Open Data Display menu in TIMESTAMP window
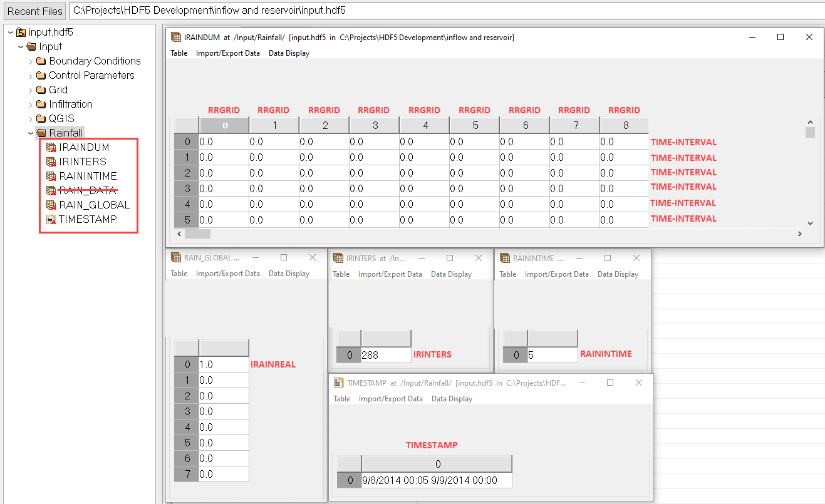Image resolution: width=825 pixels, height=504 pixels. pyautogui.click(x=452, y=399)
